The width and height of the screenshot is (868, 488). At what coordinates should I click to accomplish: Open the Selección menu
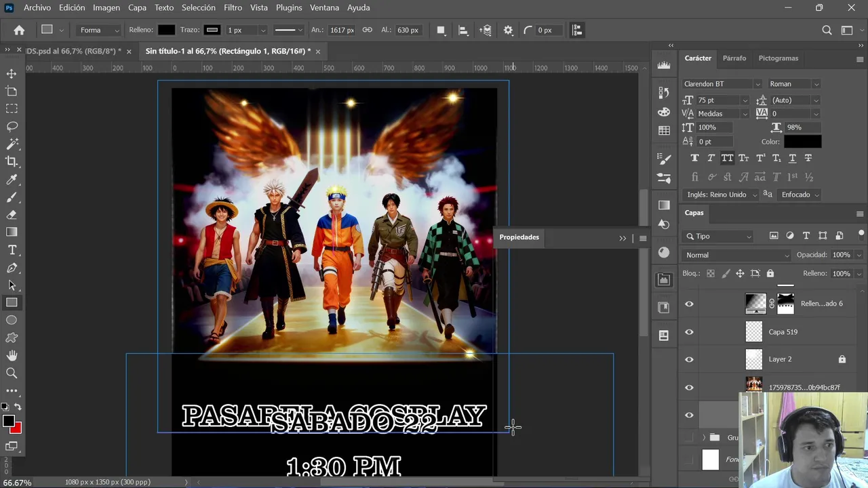[199, 7]
